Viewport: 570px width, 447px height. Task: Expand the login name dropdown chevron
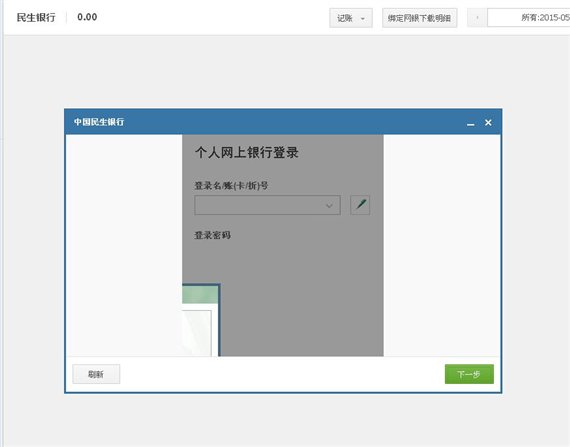[x=329, y=205]
